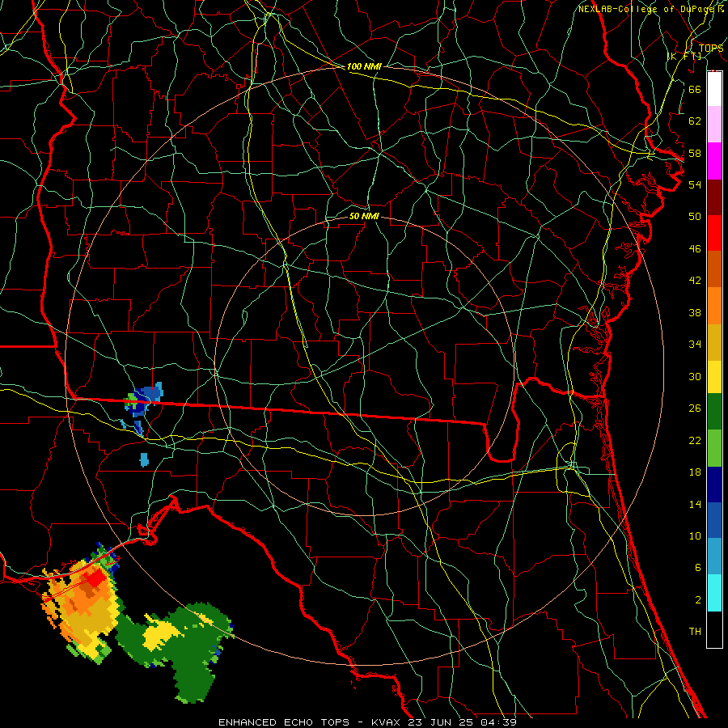The image size is (728, 728).
Task: Click the bright yellow legend swatch
Action: 714,376
